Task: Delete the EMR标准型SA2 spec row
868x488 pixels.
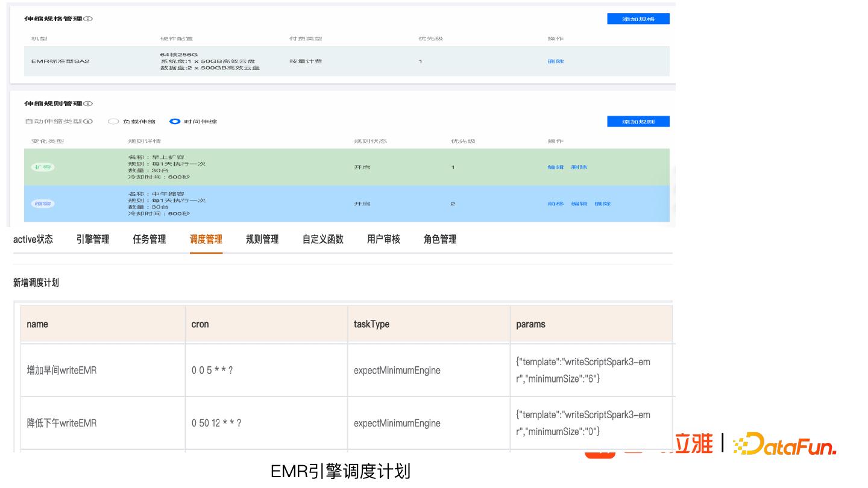Action: tap(555, 61)
